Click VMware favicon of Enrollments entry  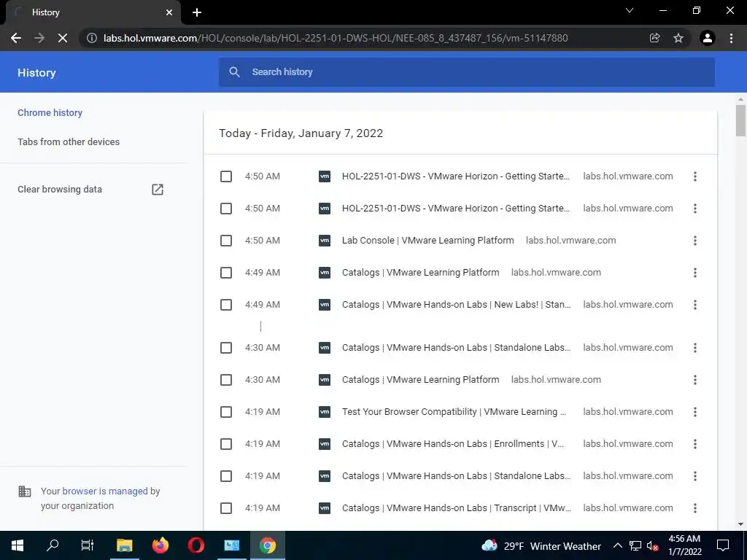[325, 444]
